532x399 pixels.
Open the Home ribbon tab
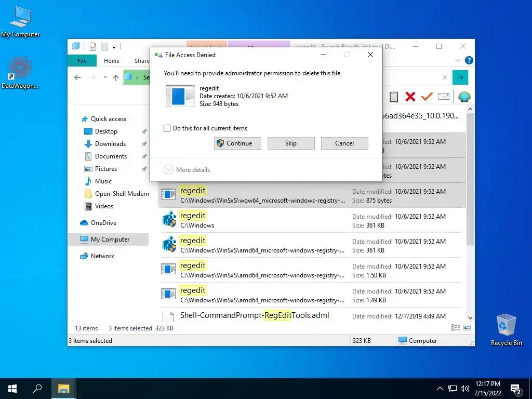pos(112,61)
